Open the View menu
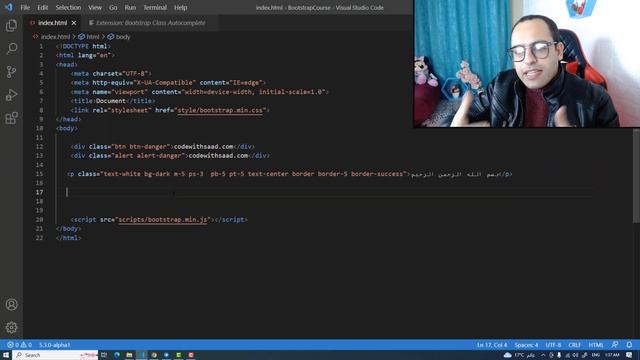 coord(95,7)
